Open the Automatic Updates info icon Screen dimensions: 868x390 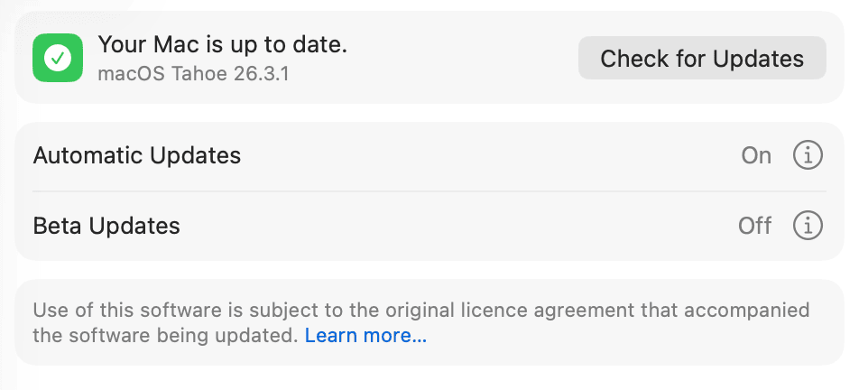tap(808, 155)
